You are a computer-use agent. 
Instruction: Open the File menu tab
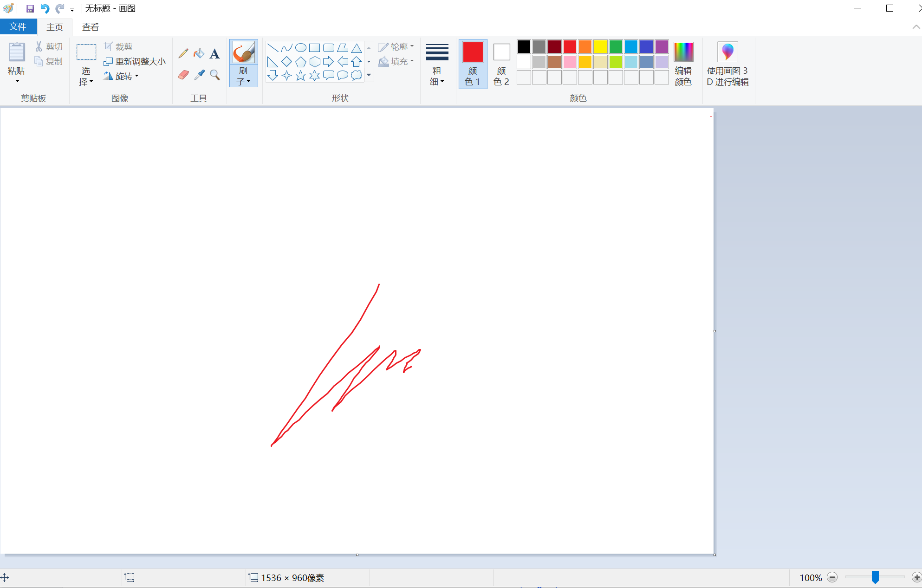18,27
